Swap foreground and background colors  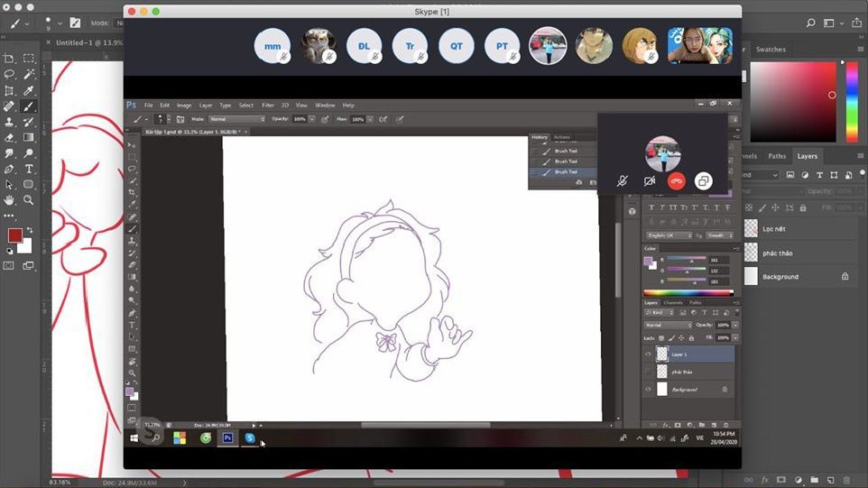click(28, 228)
